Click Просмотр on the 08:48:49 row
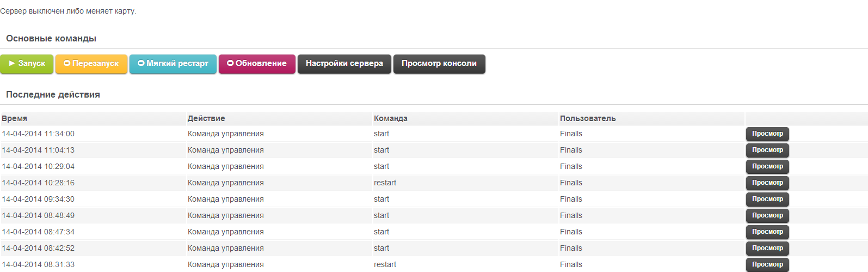The width and height of the screenshot is (868, 272). [767, 216]
